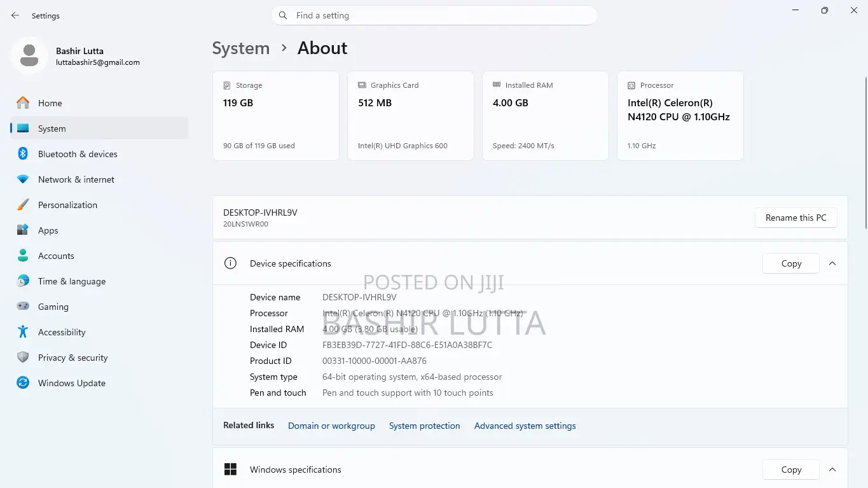The width and height of the screenshot is (868, 488).
Task: Click the Apps icon in sidebar
Action: pos(23,230)
